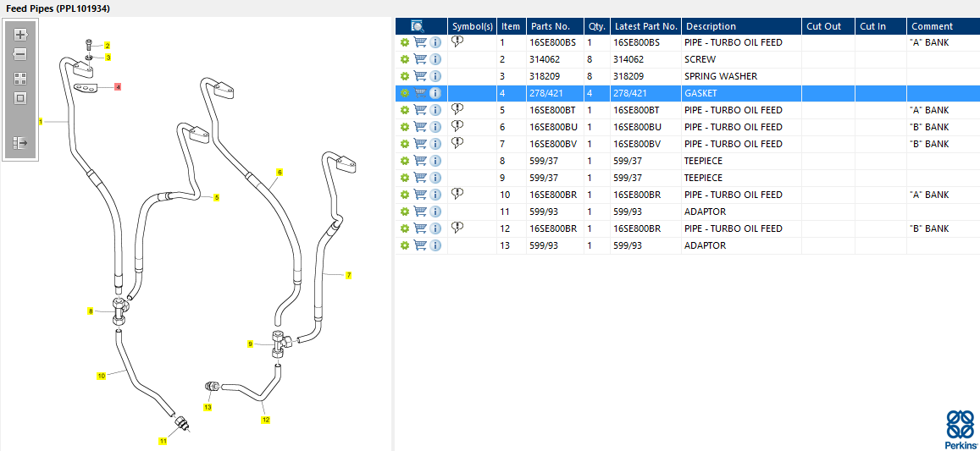
Task: Add item 1 pipe to shopping cart
Action: tap(420, 42)
